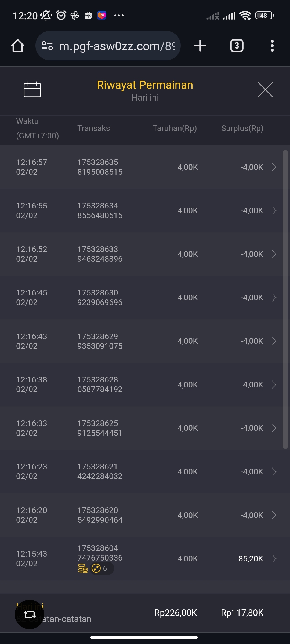Open a new browser tab
290x644 pixels.
click(x=200, y=46)
